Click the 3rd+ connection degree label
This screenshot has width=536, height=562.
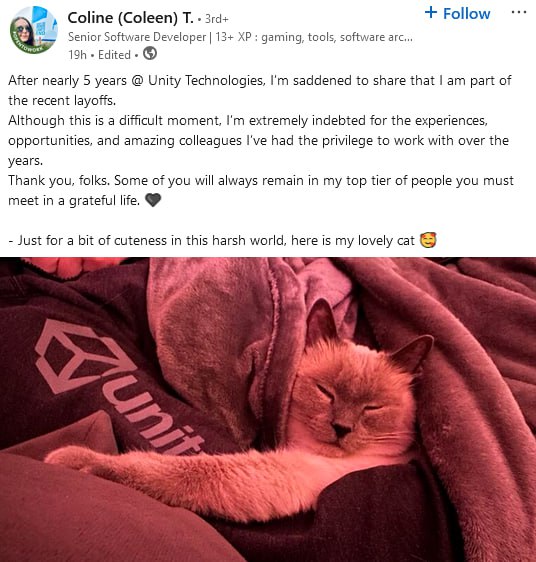pos(216,19)
